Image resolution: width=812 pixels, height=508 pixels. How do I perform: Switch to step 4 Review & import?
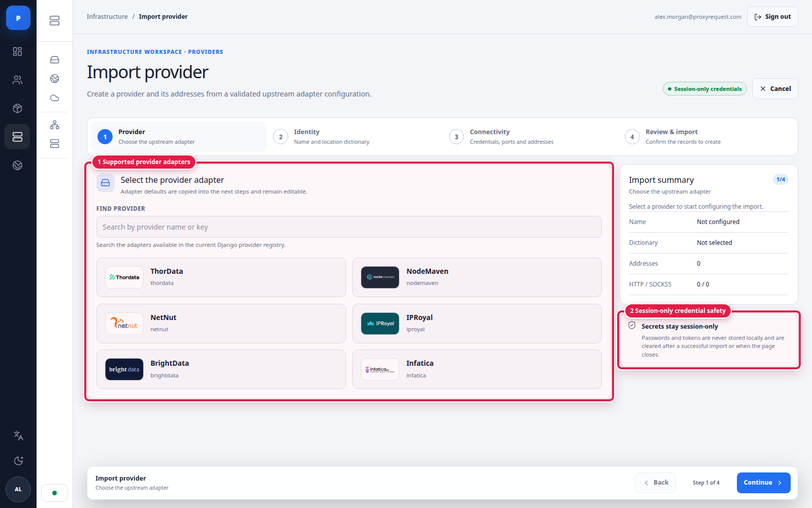pos(706,137)
